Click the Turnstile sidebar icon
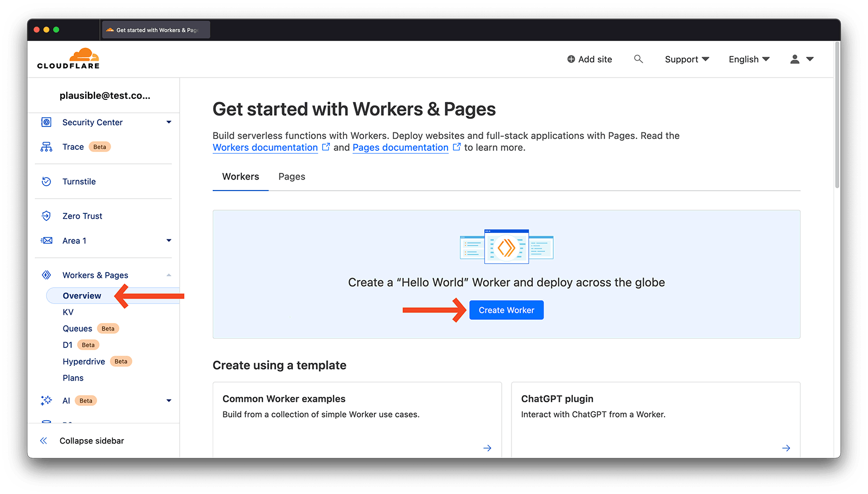This screenshot has height=494, width=868. pyautogui.click(x=47, y=181)
